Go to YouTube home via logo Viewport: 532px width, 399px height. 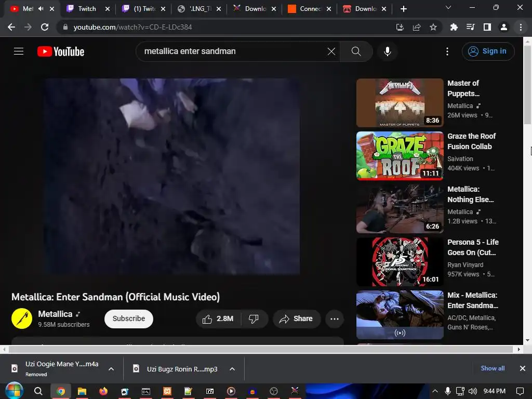click(61, 51)
